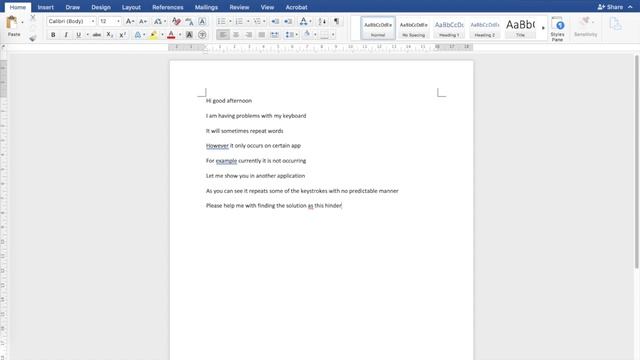Open the Draw tab
Screen dimensions: 640x360
click(73, 7)
